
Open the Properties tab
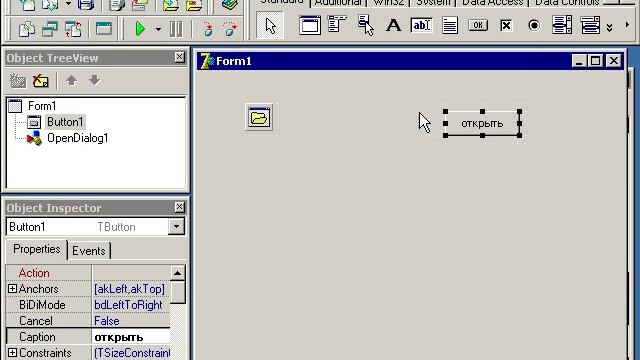36,249
